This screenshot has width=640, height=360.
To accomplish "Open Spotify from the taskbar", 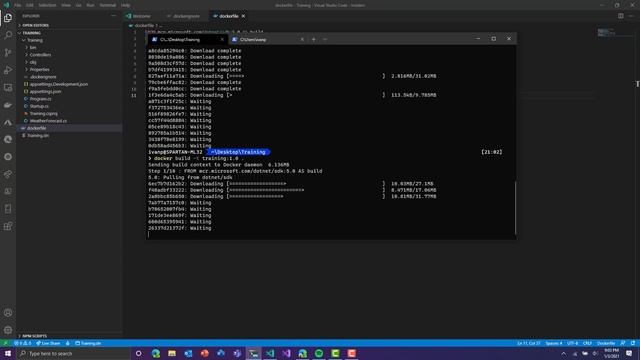I will 319,353.
